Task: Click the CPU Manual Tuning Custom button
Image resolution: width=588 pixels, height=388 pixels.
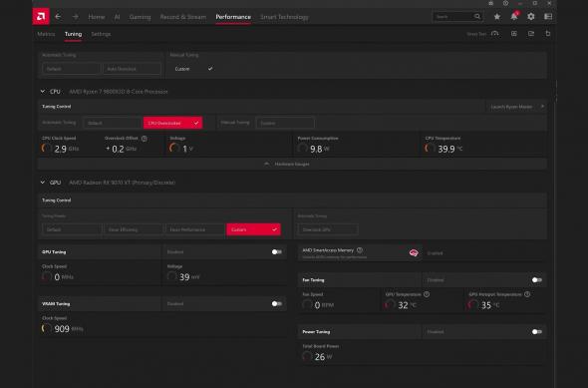Action: [x=285, y=123]
